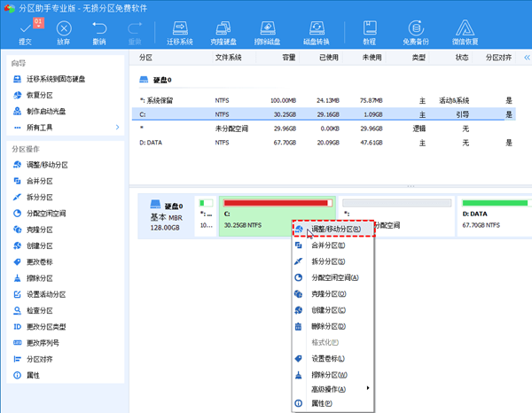This screenshot has height=413, width=532.
Task: Select context menu item 合并分区(E)
Action: click(332, 245)
